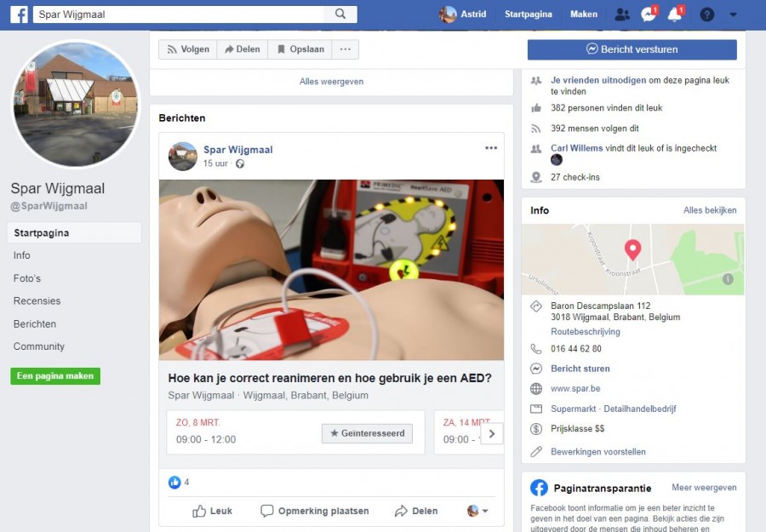The image size is (766, 532).
Task: Click the map info icon
Action: coord(728,279)
